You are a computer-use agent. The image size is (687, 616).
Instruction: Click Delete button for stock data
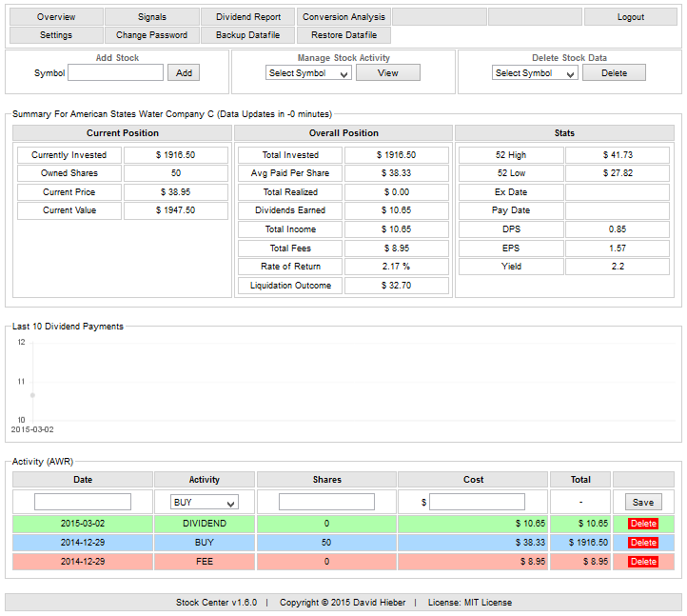tap(614, 73)
